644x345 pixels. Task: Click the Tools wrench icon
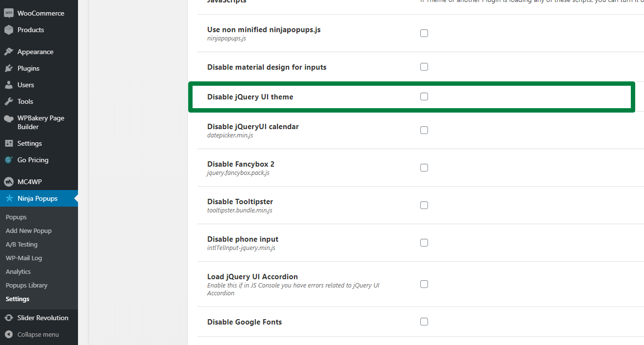[x=8, y=101]
